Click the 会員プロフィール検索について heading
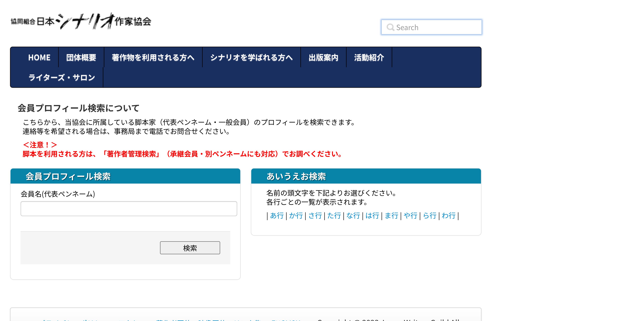The width and height of the screenshot is (644, 321). point(79,108)
